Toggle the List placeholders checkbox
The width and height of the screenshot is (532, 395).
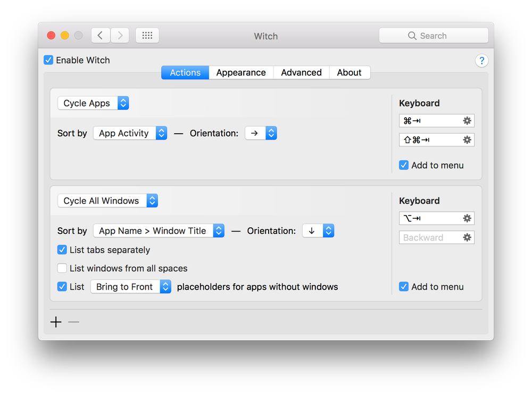pyautogui.click(x=62, y=287)
